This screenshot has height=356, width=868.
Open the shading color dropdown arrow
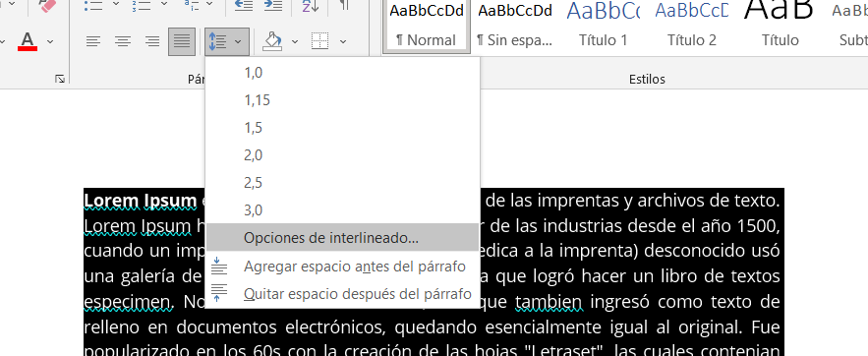tap(295, 41)
